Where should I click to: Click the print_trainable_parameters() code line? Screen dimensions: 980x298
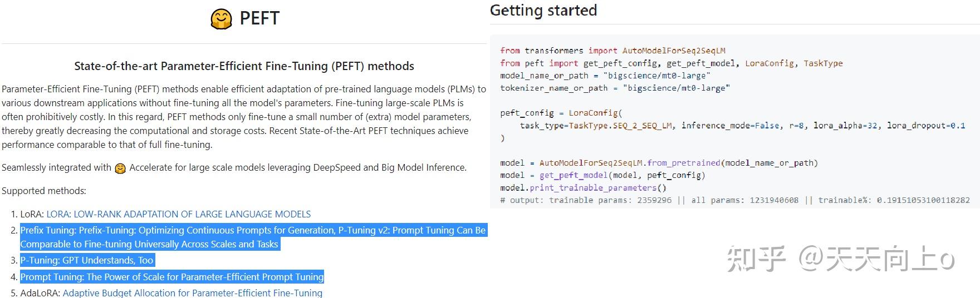coord(583,188)
